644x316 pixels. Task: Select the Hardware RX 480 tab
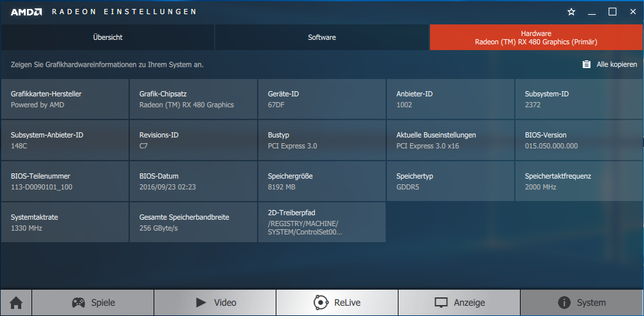click(x=536, y=37)
